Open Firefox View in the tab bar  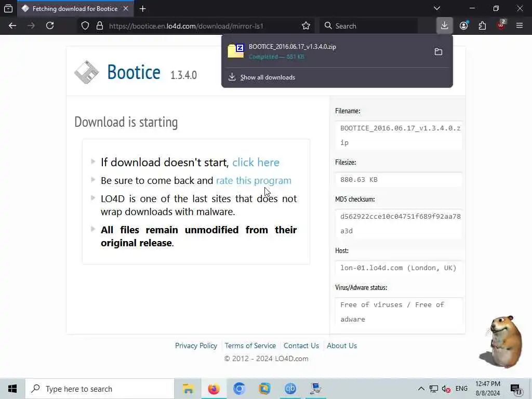tap(8, 9)
